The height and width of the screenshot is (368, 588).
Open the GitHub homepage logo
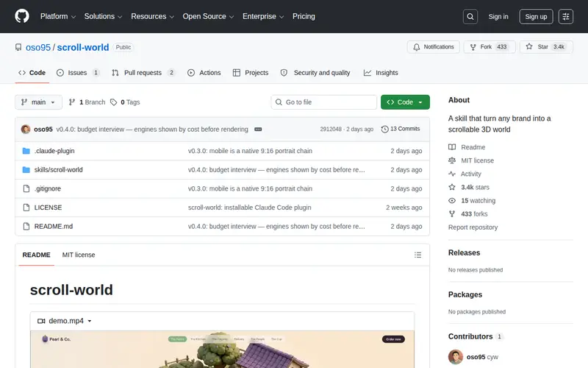(22, 16)
